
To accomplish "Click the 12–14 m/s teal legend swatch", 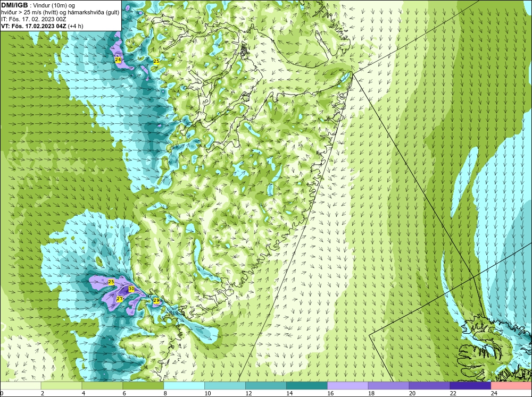I will (265, 385).
